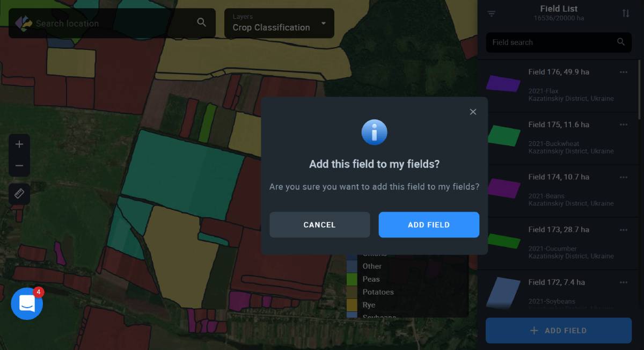Click the Peas green legend swatch
The height and width of the screenshot is (350, 644).
tap(352, 279)
